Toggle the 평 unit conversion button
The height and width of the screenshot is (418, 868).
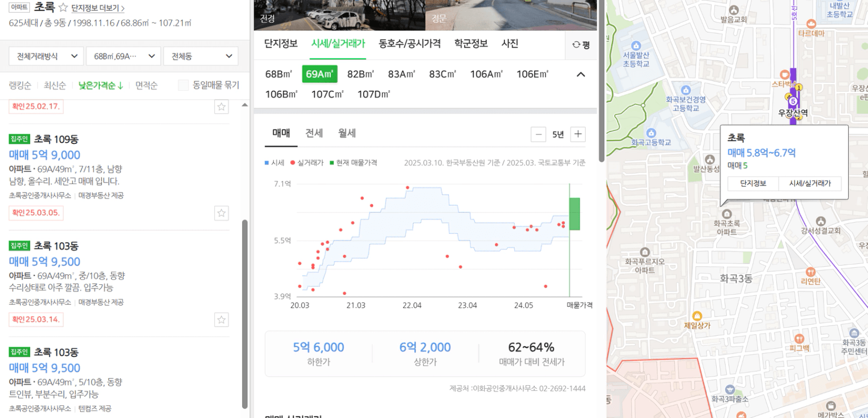tap(581, 45)
